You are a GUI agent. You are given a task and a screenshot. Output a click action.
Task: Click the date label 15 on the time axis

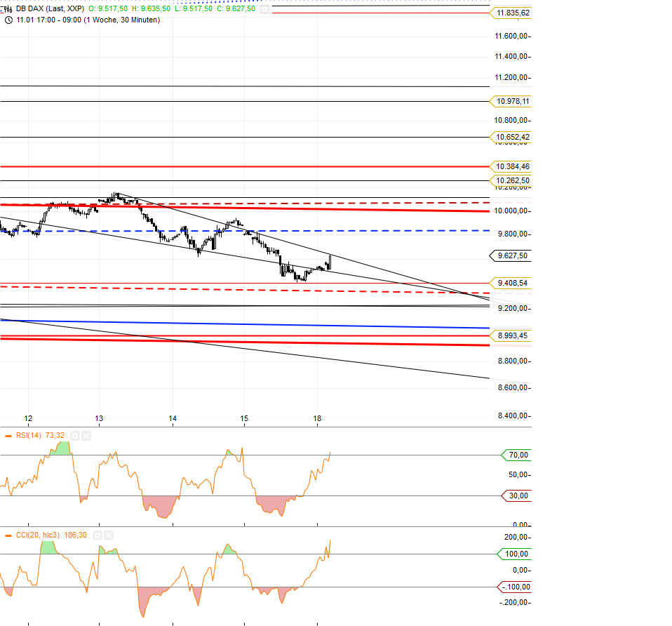tap(244, 418)
